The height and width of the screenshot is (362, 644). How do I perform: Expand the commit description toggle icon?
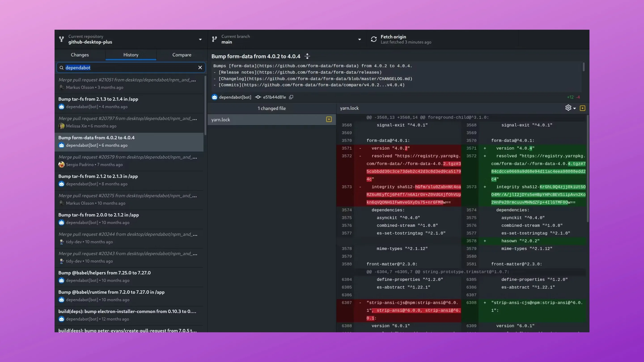(307, 56)
